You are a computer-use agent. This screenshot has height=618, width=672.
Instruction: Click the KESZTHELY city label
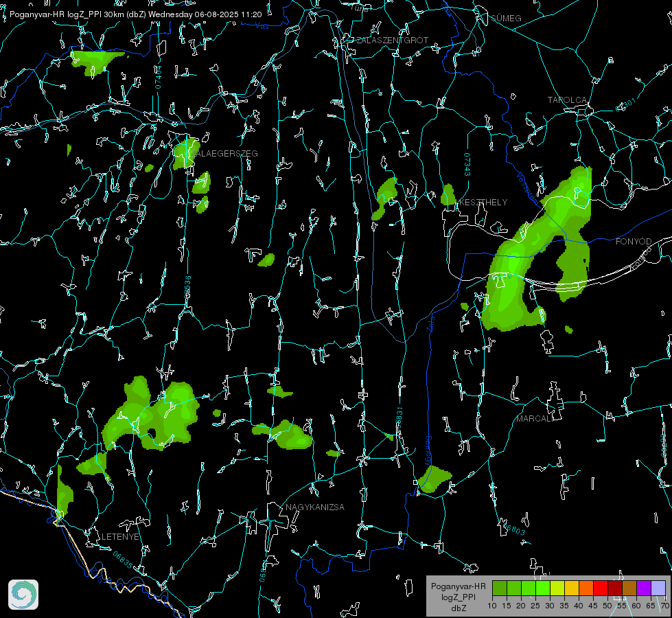pyautogui.click(x=483, y=202)
